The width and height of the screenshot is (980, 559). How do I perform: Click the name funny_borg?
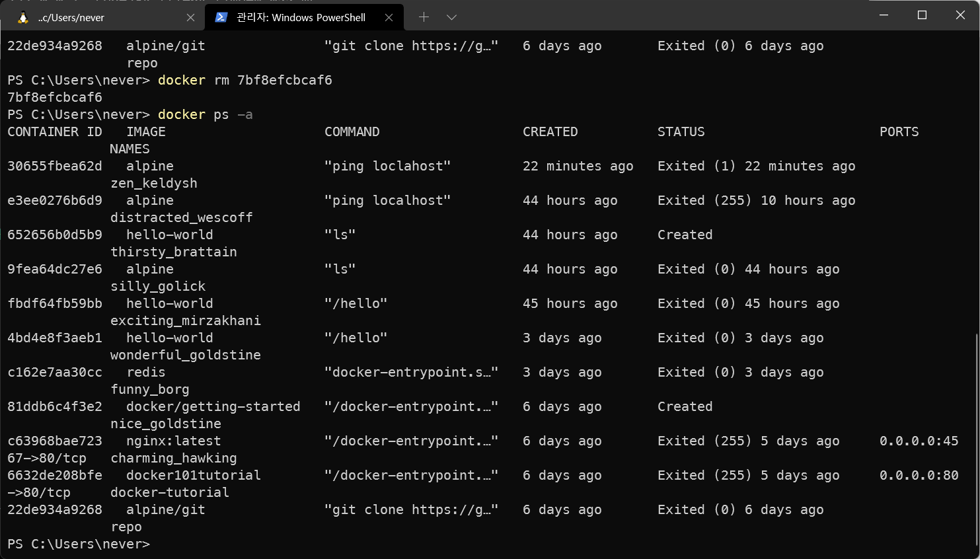pyautogui.click(x=150, y=389)
